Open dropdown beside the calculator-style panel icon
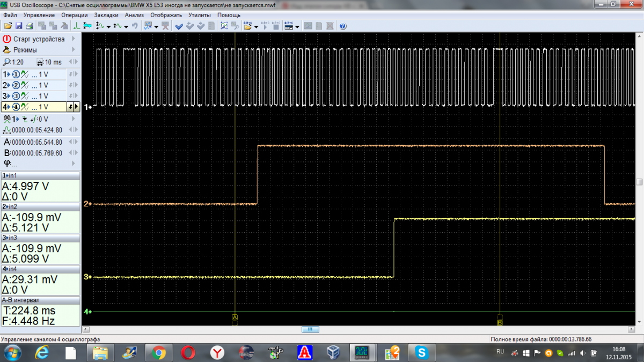Image resolution: width=644 pixels, height=362 pixels. [x=296, y=26]
